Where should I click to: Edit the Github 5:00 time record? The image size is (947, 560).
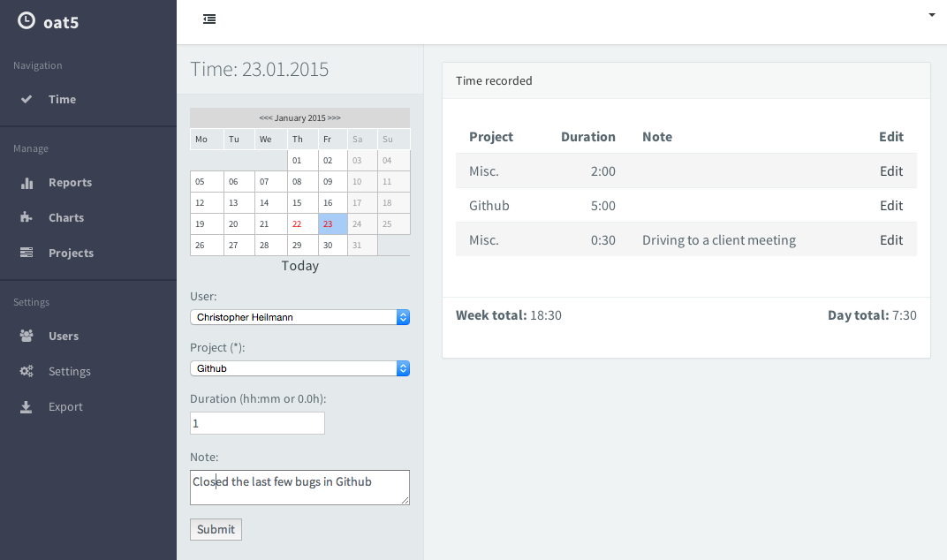click(x=890, y=206)
